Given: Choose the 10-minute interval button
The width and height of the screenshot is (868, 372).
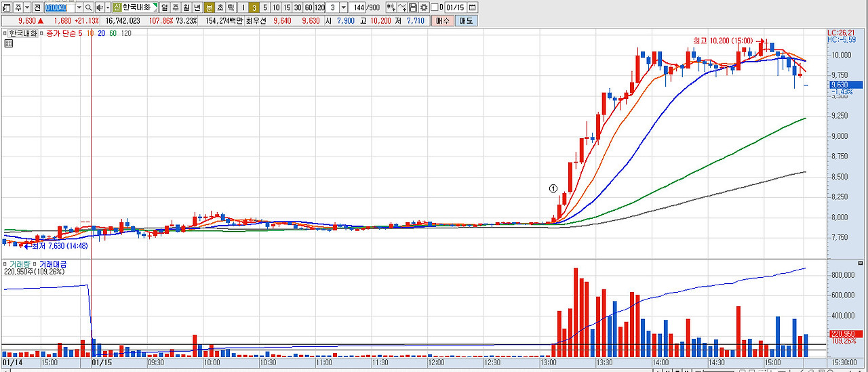Looking at the screenshot, I should coord(276,7).
